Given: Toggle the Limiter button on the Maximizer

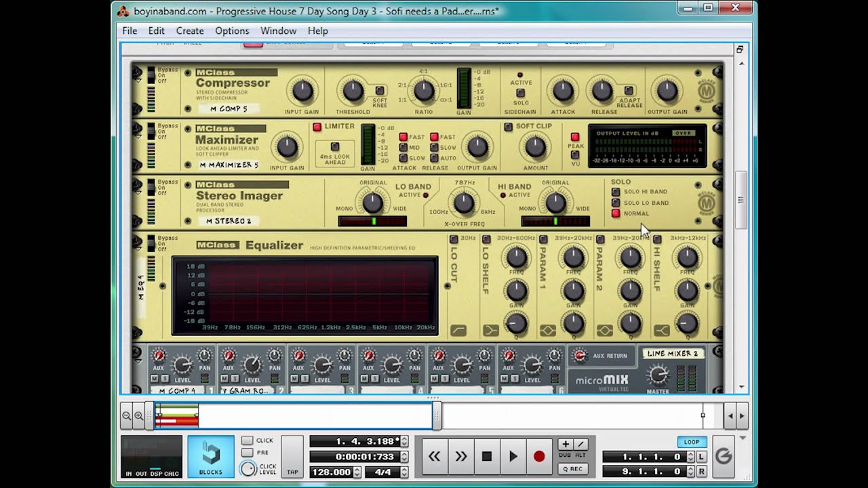Looking at the screenshot, I should (x=317, y=127).
